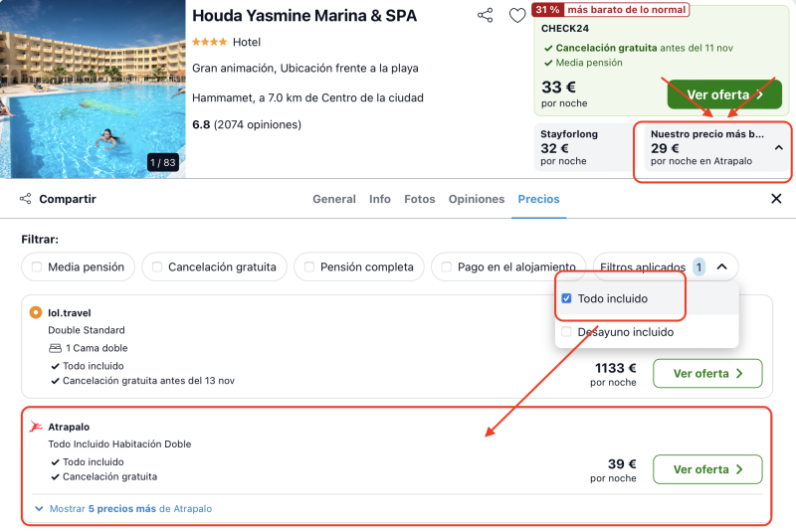Click the Double Standard room text
Screen dimensions: 796x532
87,330
